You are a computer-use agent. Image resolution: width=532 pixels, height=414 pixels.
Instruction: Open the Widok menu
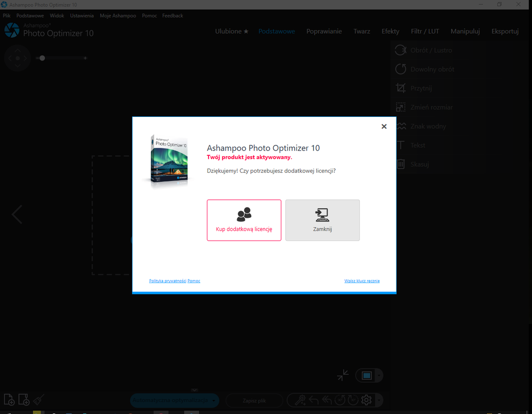click(x=56, y=16)
